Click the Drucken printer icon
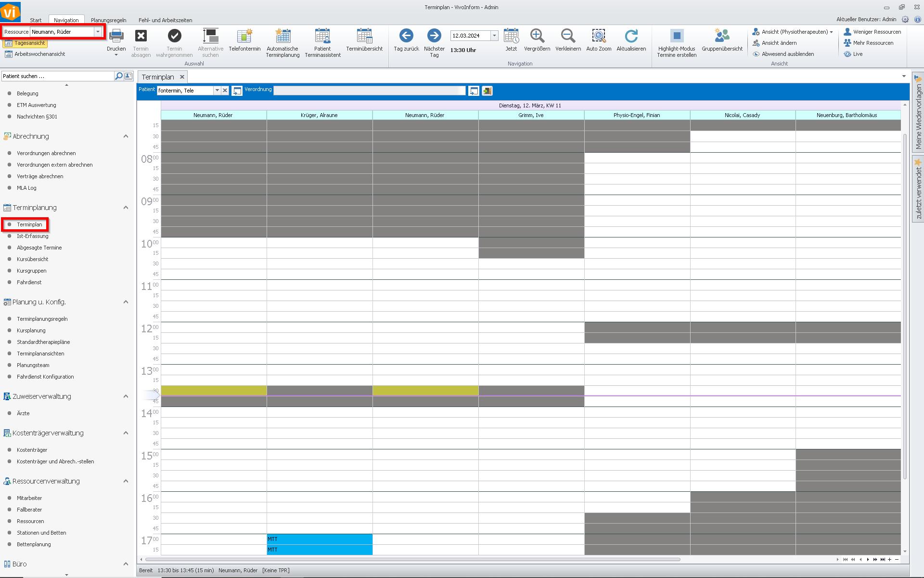924x578 pixels. [116, 36]
